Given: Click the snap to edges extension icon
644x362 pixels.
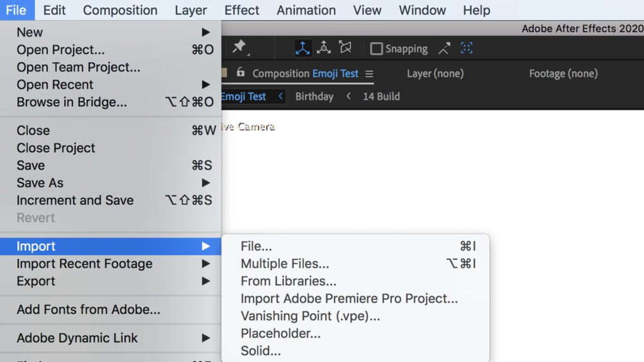Looking at the screenshot, I should pyautogui.click(x=445, y=48).
